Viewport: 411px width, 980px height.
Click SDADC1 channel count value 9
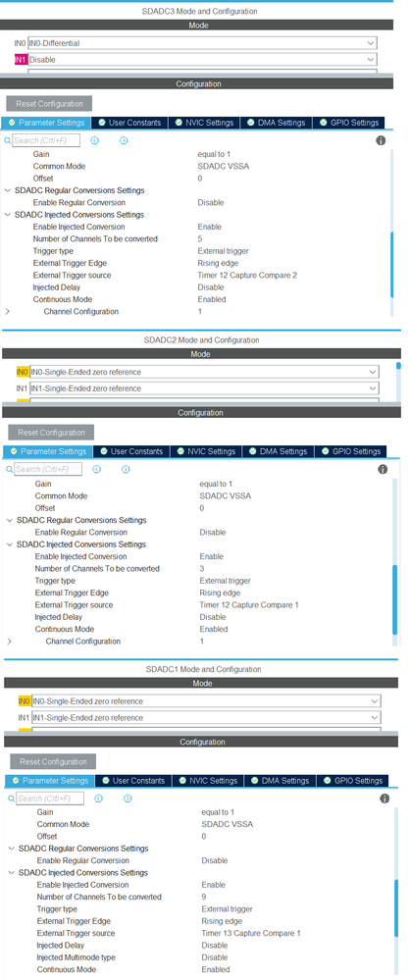(x=204, y=897)
